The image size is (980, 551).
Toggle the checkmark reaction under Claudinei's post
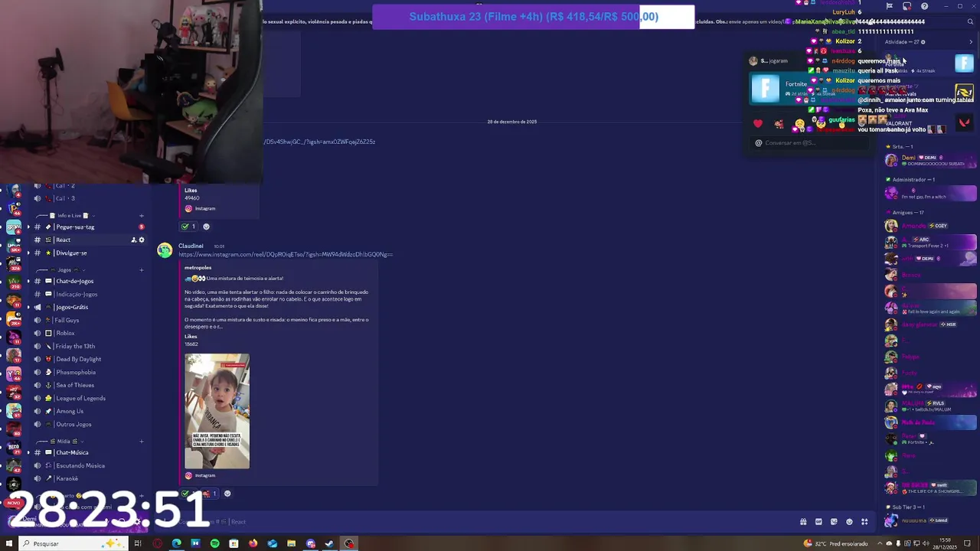[188, 494]
